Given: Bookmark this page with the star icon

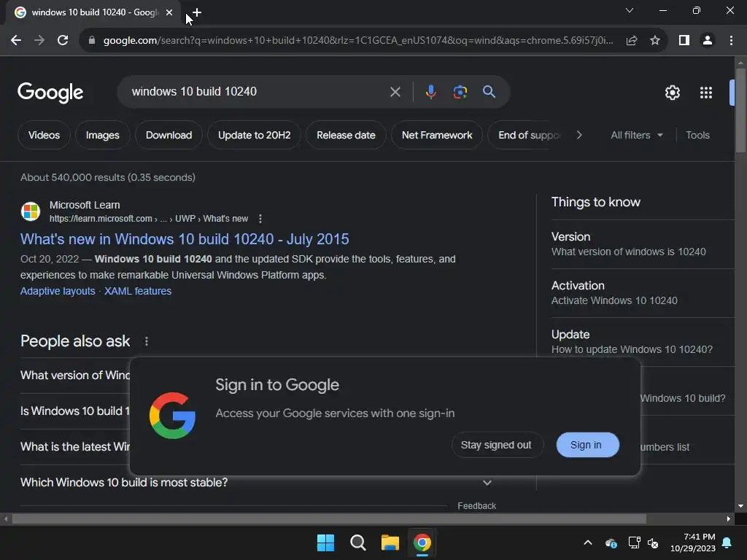Looking at the screenshot, I should pyautogui.click(x=655, y=41).
